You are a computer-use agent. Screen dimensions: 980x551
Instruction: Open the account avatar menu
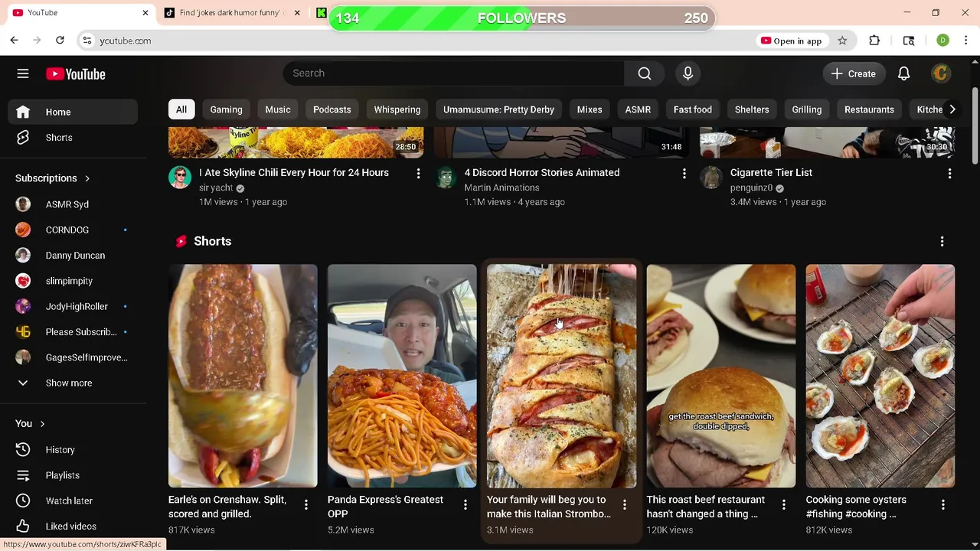coord(941,73)
